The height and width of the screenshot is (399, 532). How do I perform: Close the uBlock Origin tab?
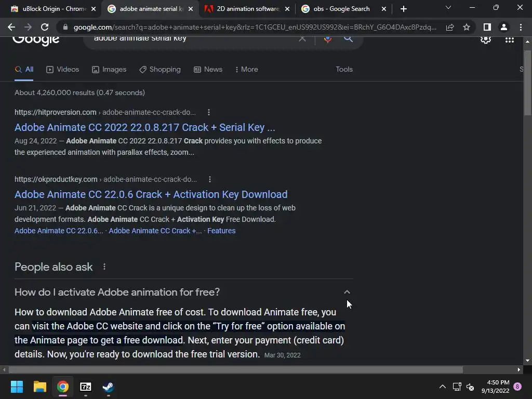click(94, 9)
